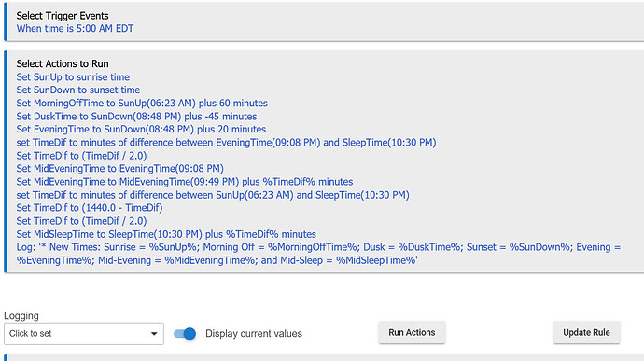This screenshot has width=644, height=361.
Task: Click TimeDif difference EveningTime and SleepTime action
Action: coord(226,143)
